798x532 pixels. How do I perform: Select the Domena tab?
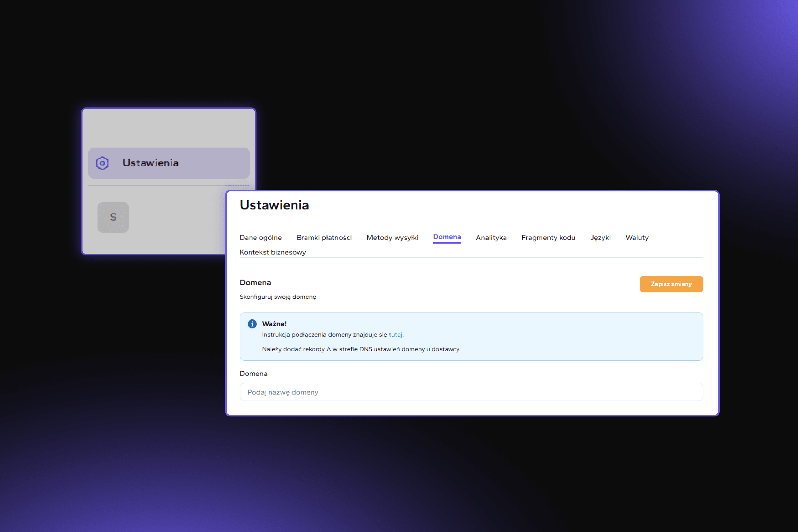coord(447,237)
